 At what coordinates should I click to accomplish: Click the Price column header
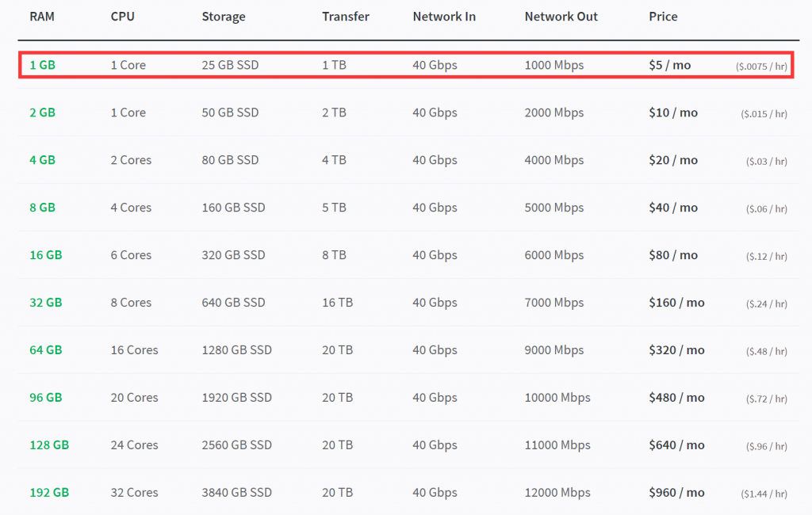(663, 17)
